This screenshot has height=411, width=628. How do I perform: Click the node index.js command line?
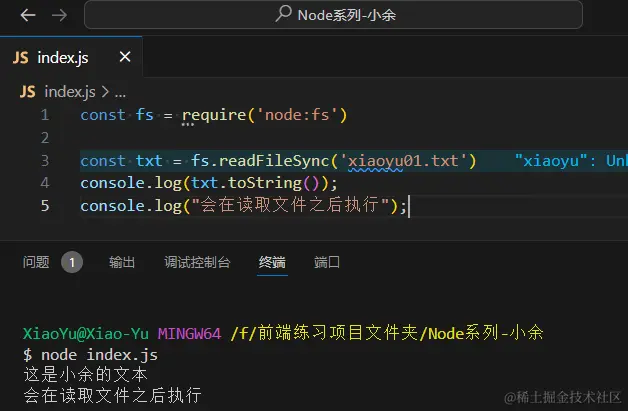pyautogui.click(x=99, y=355)
